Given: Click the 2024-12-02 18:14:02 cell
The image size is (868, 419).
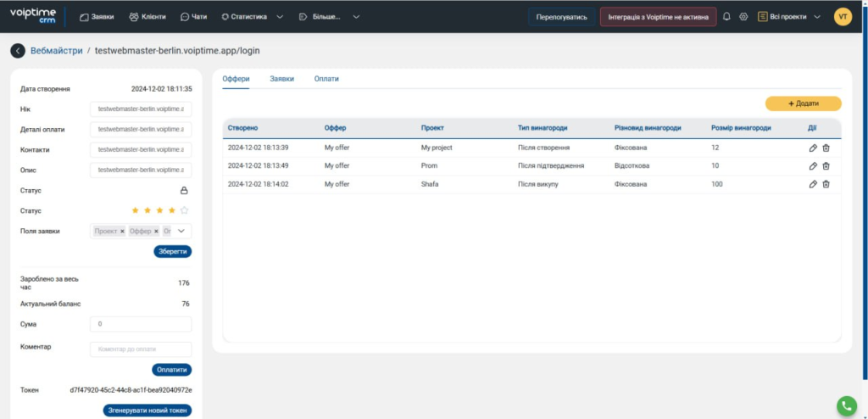Looking at the screenshot, I should coord(258,184).
